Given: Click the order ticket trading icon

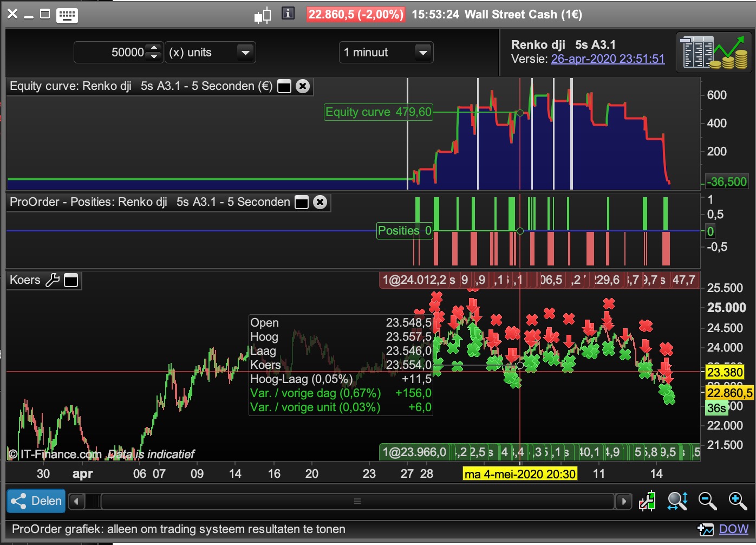Looking at the screenshot, I should pos(263,16).
